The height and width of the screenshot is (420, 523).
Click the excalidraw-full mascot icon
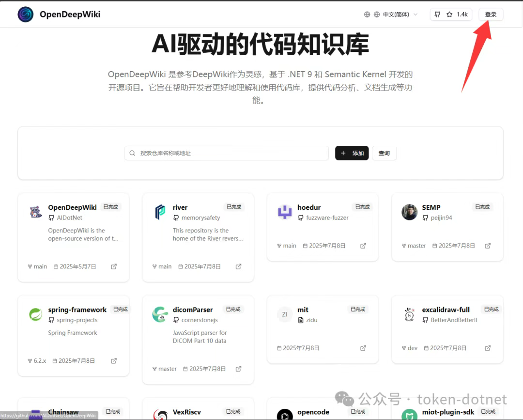coord(409,314)
